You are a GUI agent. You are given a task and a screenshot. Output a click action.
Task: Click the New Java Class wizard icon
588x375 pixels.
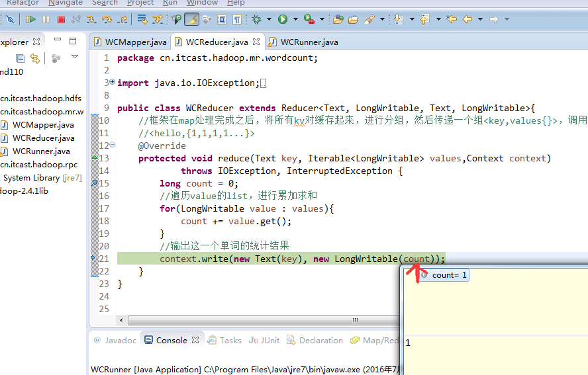point(176,19)
